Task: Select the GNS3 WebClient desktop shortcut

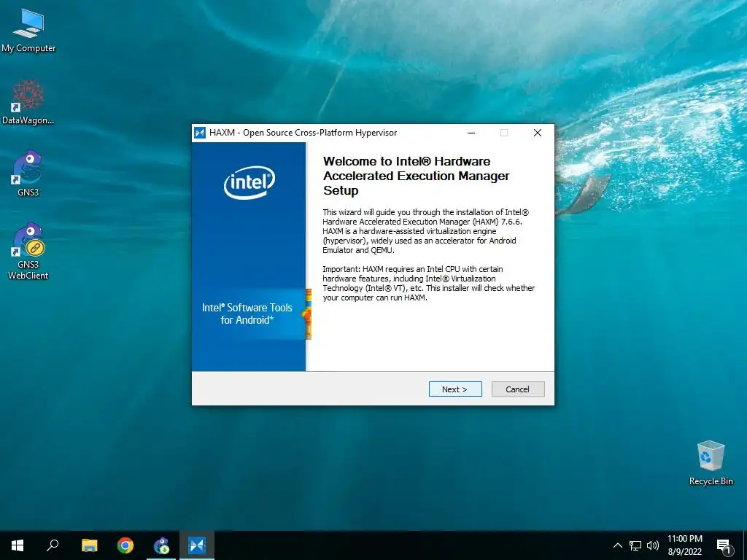Action: [x=28, y=251]
